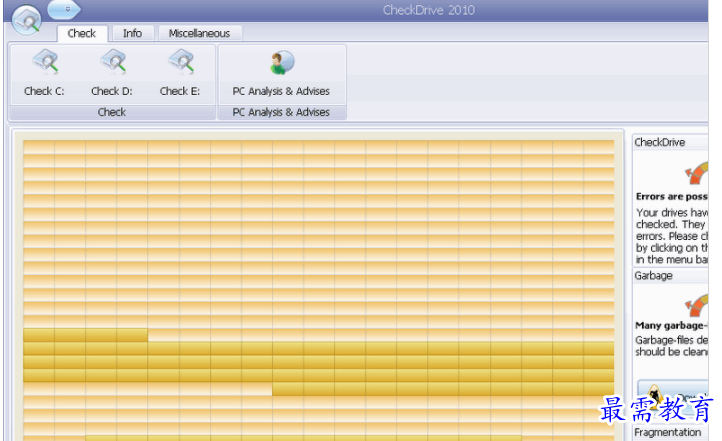The width and height of the screenshot is (722, 441).
Task: Open the CheckDrive application orb button
Action: tap(26, 20)
